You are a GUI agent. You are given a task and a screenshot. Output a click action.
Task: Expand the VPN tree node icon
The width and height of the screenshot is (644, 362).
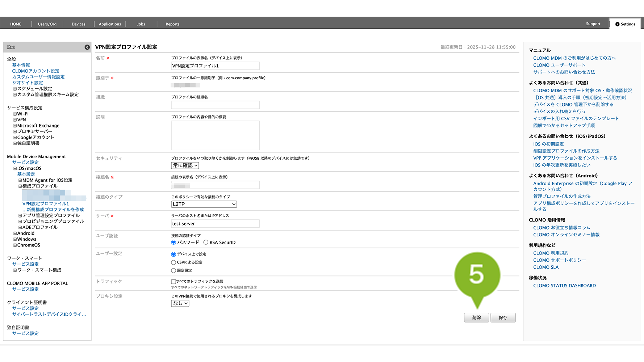[x=15, y=120]
